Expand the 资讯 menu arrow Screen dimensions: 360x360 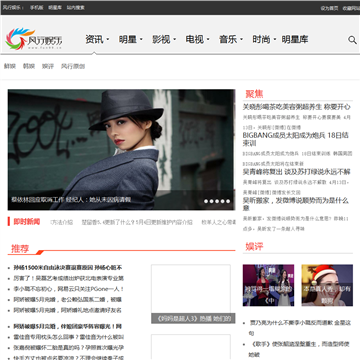click(108, 39)
